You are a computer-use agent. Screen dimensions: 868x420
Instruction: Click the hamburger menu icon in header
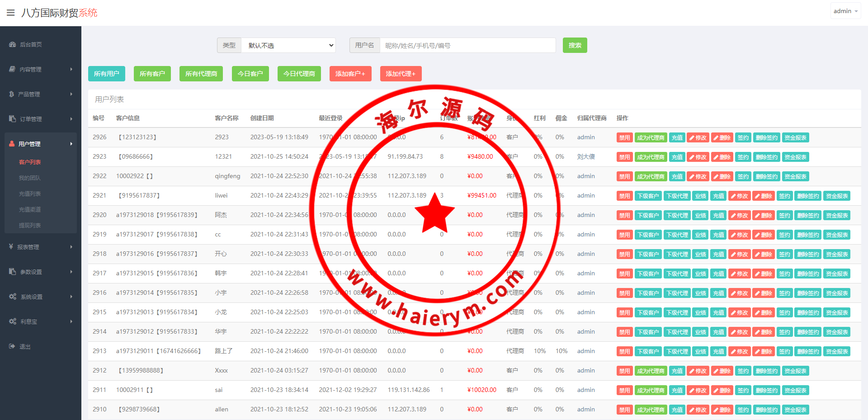[10, 13]
